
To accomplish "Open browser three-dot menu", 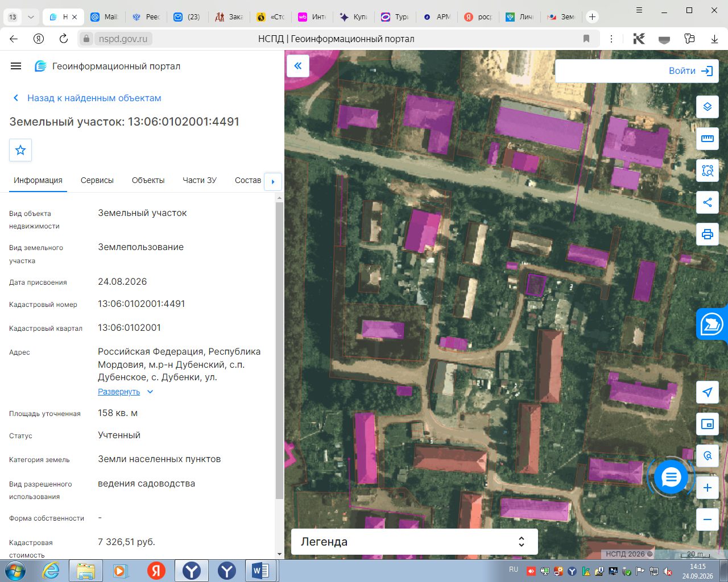I will tap(611, 39).
